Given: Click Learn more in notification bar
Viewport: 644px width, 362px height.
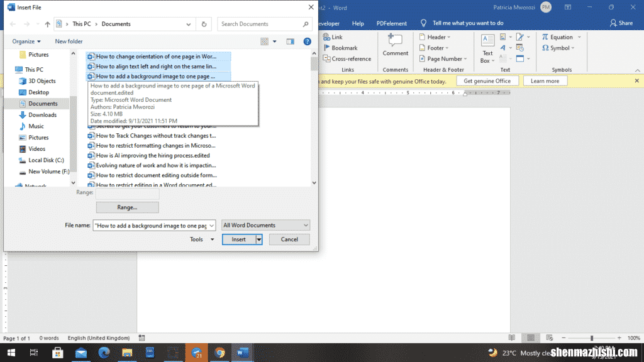Looking at the screenshot, I should 545,81.
